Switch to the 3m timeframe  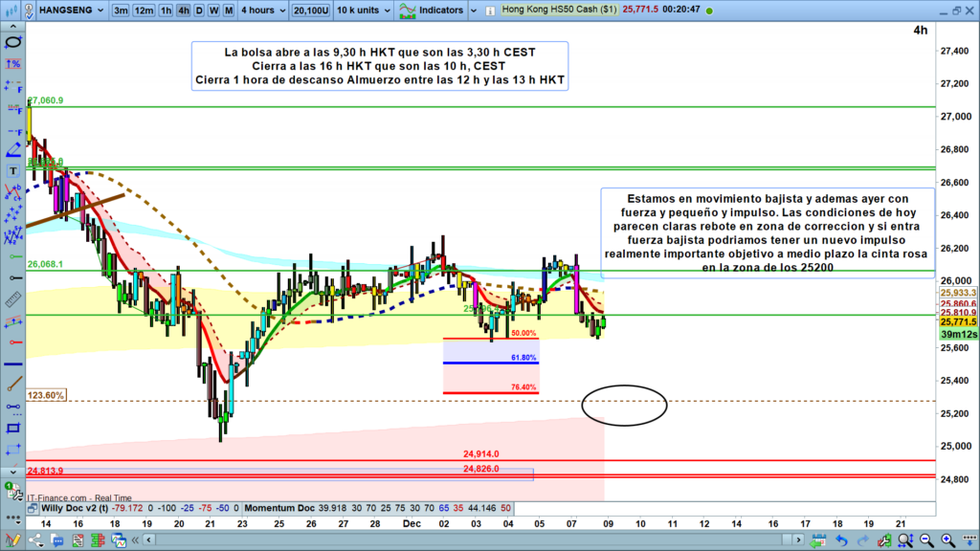(121, 11)
